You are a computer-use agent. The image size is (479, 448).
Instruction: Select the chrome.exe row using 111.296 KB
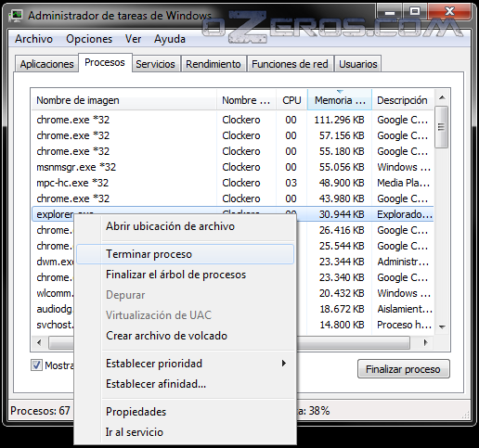[232, 120]
